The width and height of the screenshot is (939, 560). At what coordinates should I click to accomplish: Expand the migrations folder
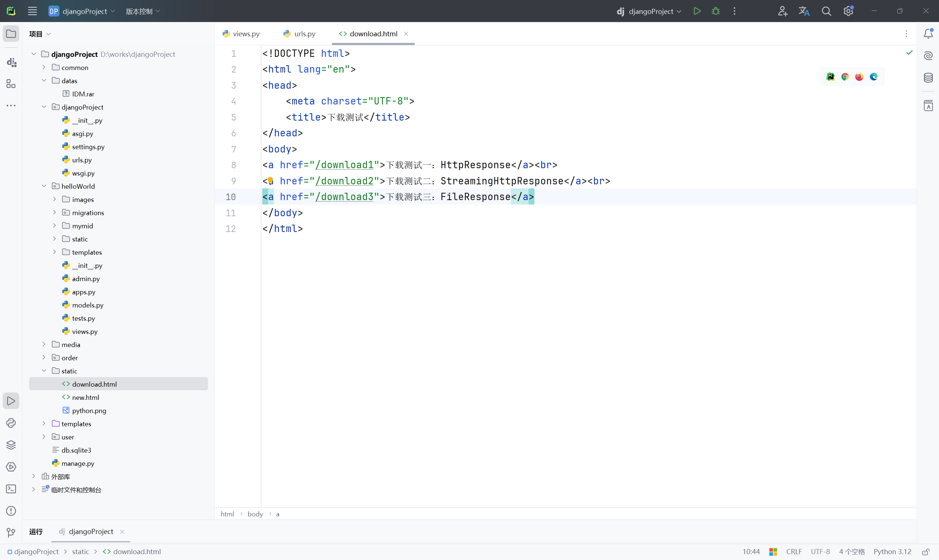pos(54,213)
